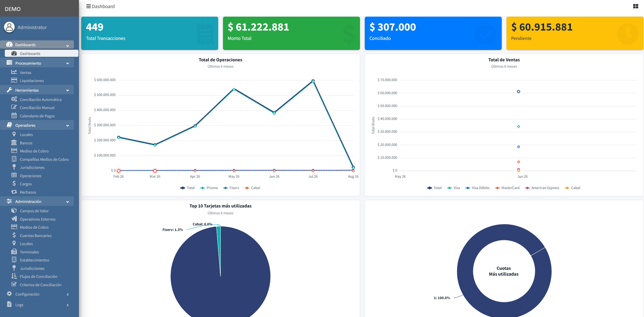Click the Ventas chart icon in sidebar
This screenshot has height=317, width=644.
[x=14, y=72]
